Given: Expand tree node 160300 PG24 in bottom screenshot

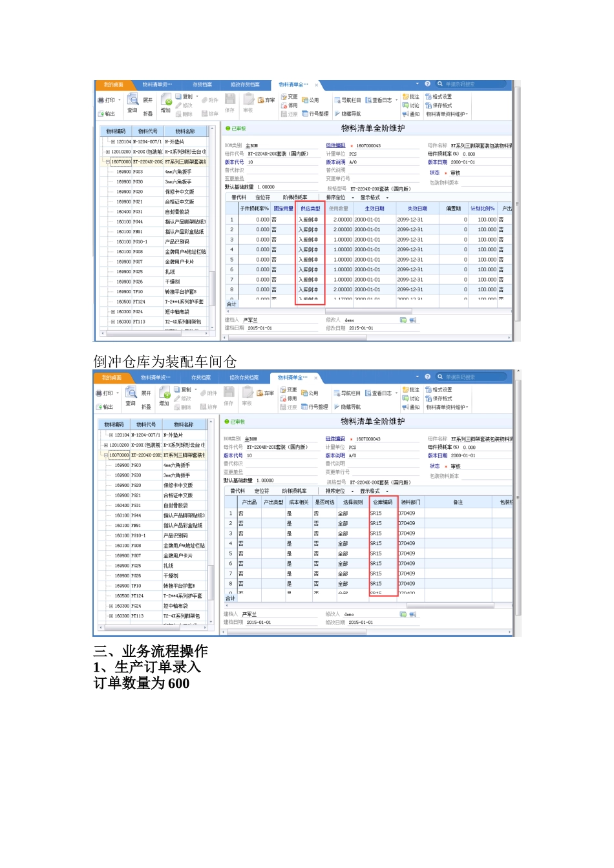Looking at the screenshot, I should [x=111, y=606].
